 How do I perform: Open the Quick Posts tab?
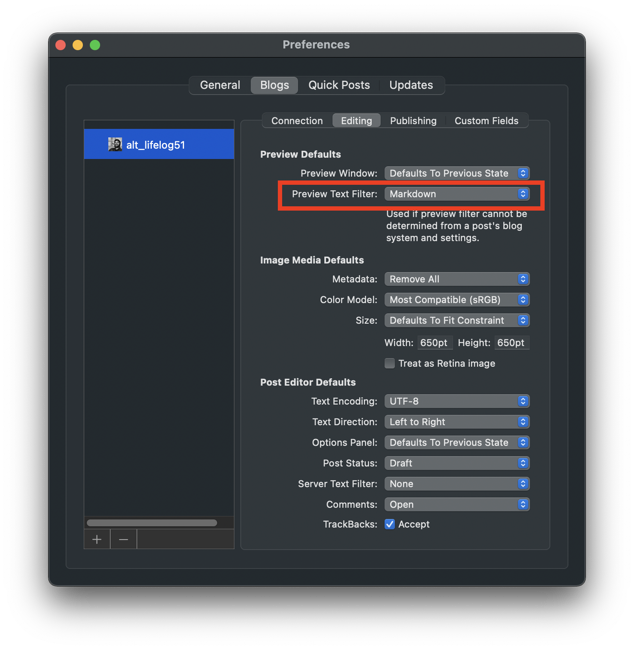pos(339,85)
